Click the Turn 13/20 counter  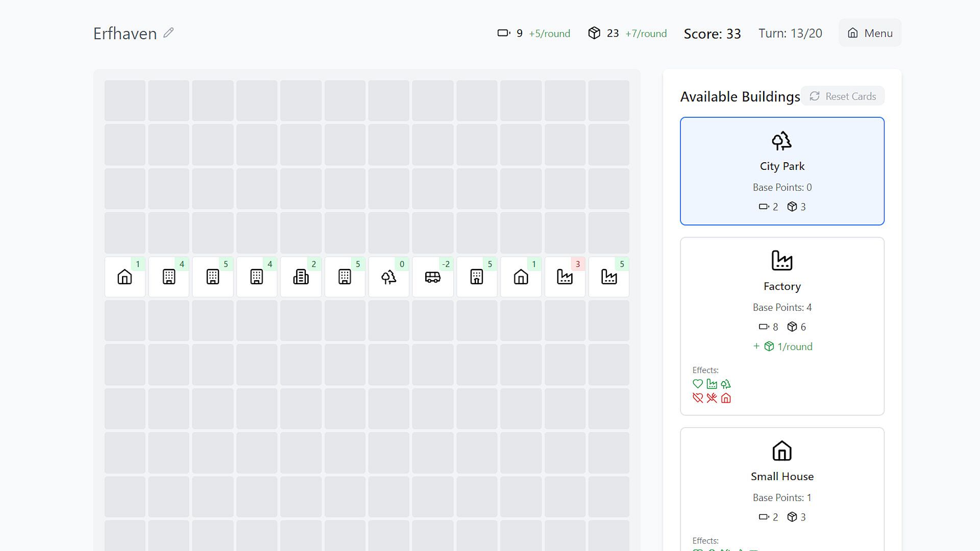tap(790, 33)
